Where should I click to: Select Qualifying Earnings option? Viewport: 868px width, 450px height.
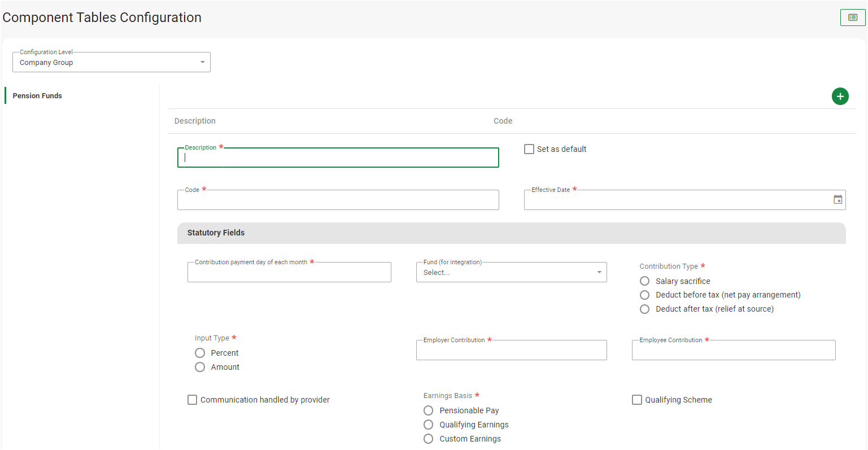(429, 425)
